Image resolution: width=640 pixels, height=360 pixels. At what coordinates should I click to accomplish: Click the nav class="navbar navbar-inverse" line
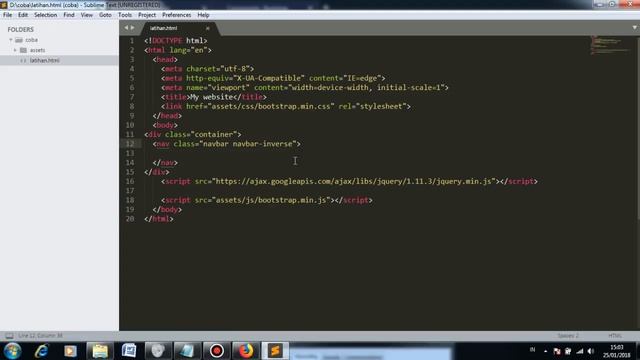pyautogui.click(x=227, y=144)
